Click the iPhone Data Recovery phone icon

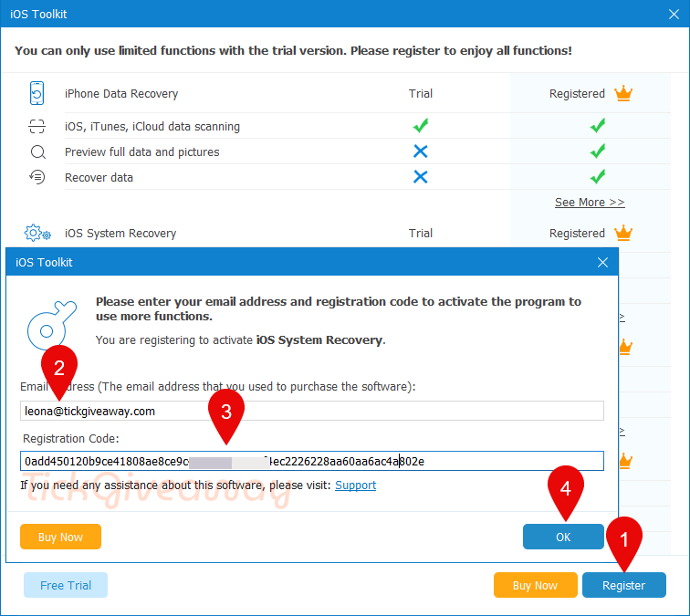(x=37, y=93)
